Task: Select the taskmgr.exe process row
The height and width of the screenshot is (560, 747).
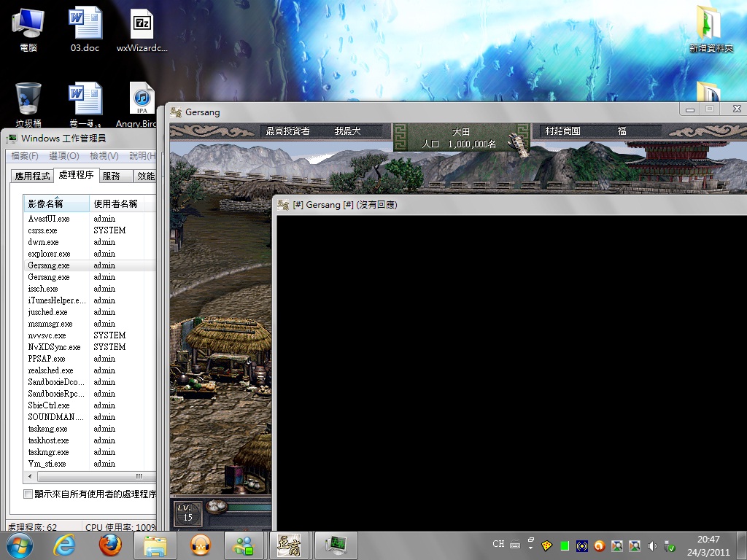Action: (x=90, y=452)
